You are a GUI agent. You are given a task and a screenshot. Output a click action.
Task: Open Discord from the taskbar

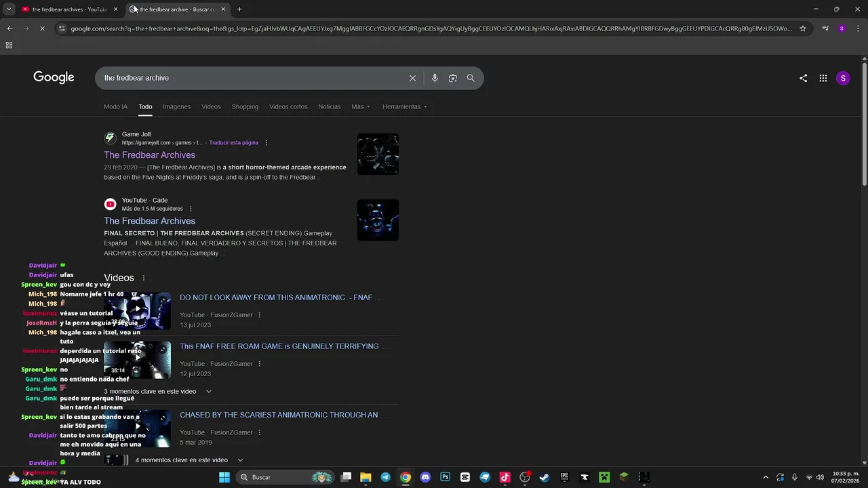(425, 477)
